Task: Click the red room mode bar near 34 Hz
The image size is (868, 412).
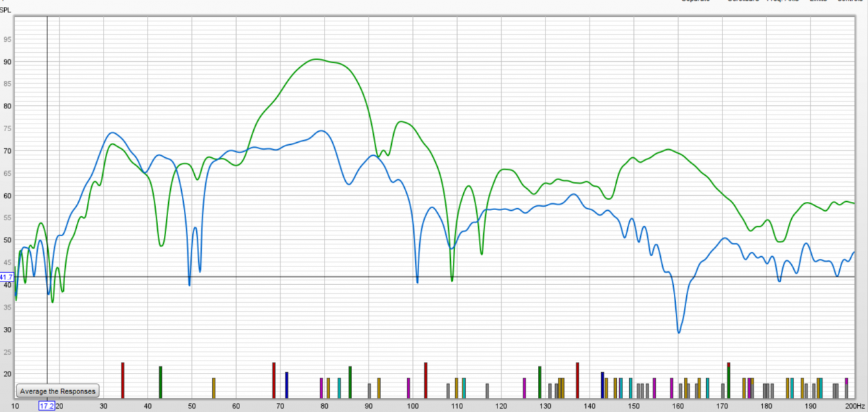Action: [123, 380]
